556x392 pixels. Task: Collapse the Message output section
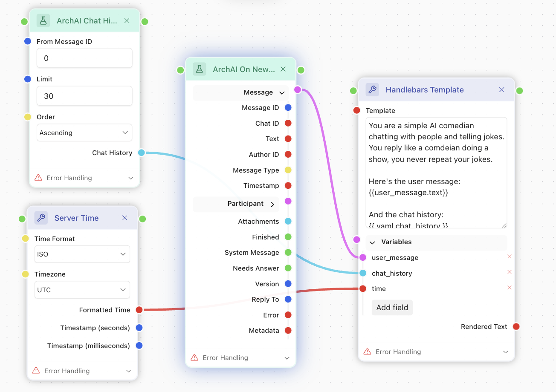(281, 93)
